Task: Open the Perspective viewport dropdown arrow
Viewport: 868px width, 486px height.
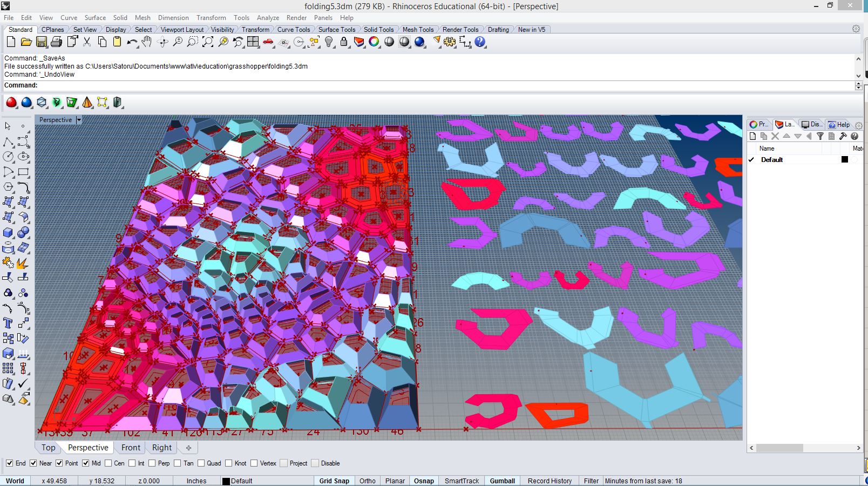Action: coord(79,120)
